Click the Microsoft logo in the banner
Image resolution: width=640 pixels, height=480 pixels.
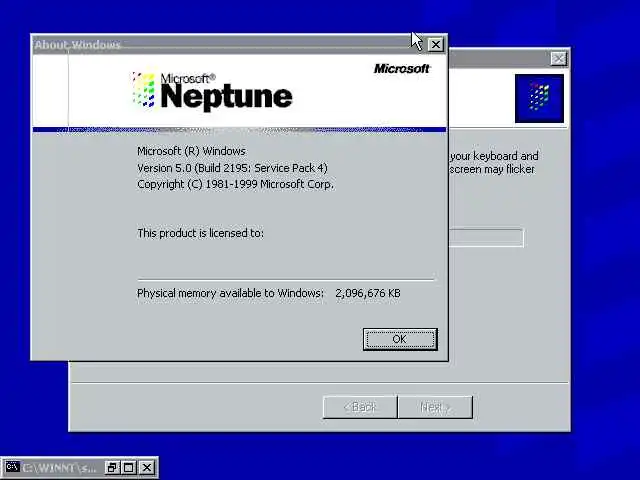click(x=402, y=69)
